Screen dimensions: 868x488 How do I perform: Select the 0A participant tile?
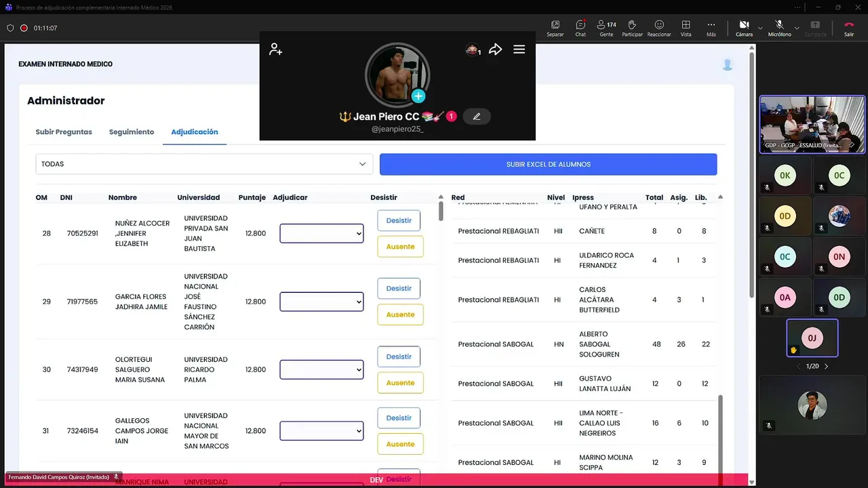tap(785, 297)
